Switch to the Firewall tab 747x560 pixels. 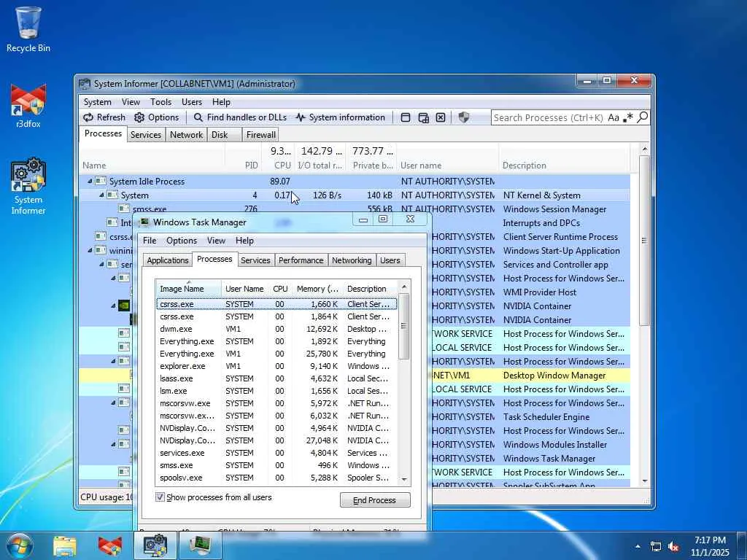point(260,135)
